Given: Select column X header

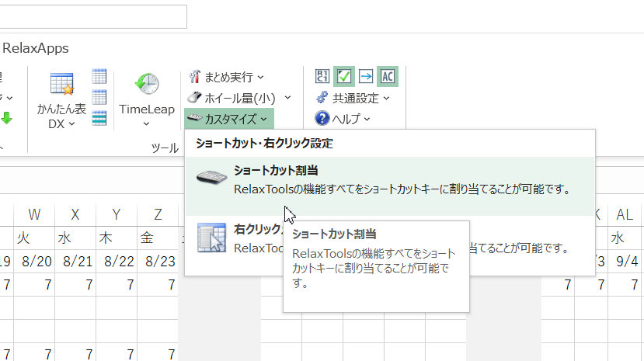Looking at the screenshot, I should (75, 214).
